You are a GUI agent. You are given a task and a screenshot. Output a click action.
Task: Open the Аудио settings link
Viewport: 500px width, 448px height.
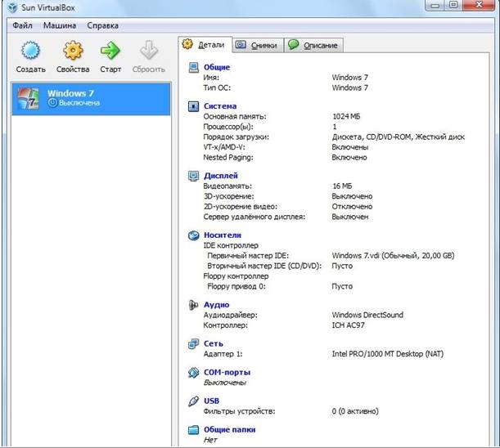tap(217, 305)
